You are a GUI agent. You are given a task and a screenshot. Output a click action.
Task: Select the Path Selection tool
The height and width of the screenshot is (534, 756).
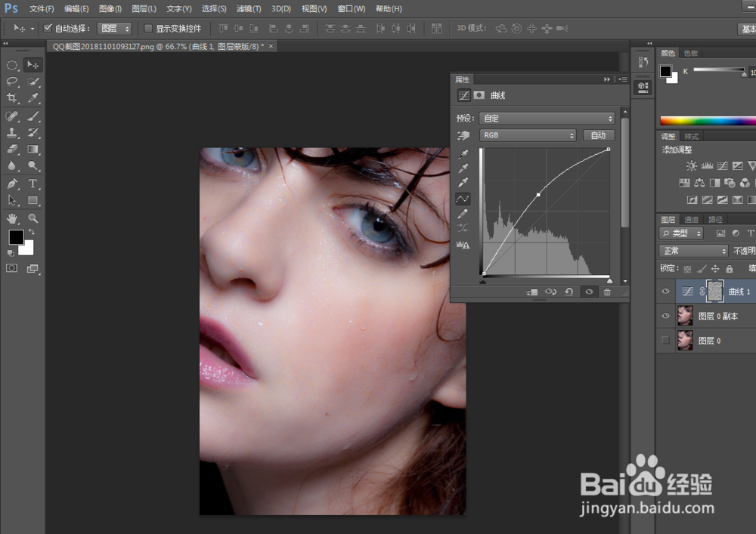12,200
